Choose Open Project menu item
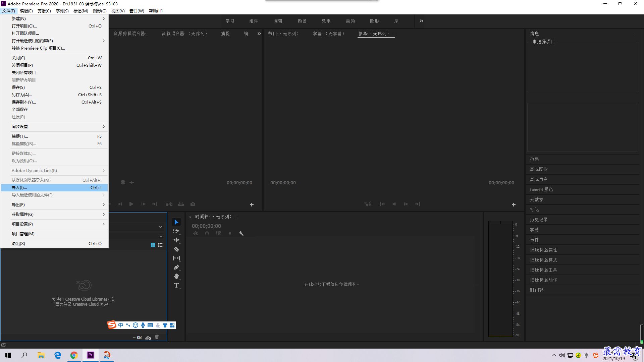The height and width of the screenshot is (362, 644). coord(54,26)
